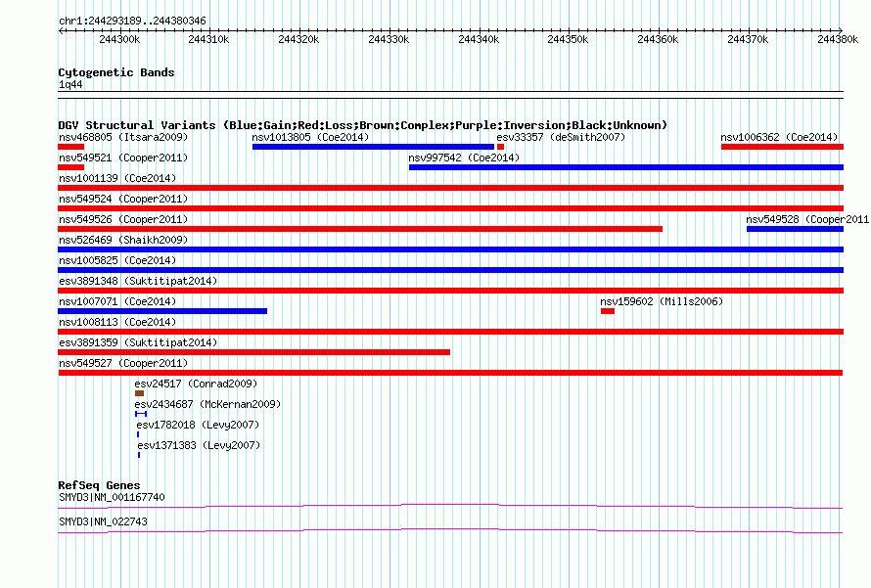Click the nsv549524 (Cooper2011) label
This screenshot has width=871, height=588.
click(123, 199)
